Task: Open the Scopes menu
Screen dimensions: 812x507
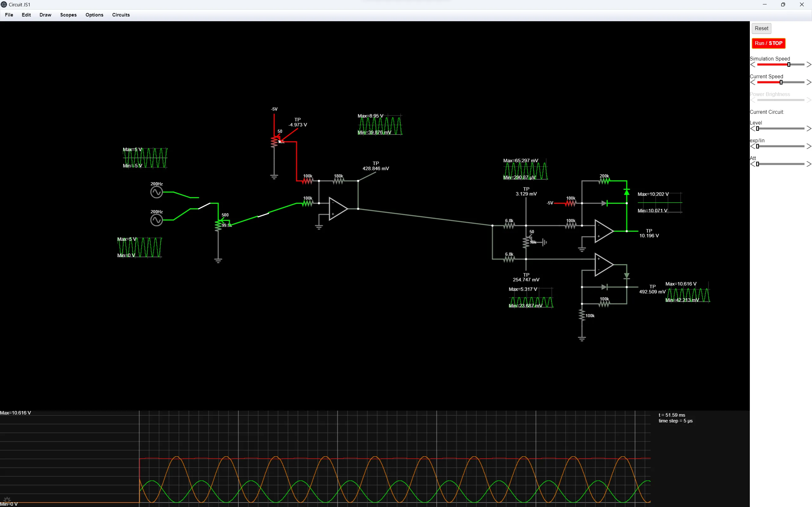Action: pyautogui.click(x=68, y=15)
